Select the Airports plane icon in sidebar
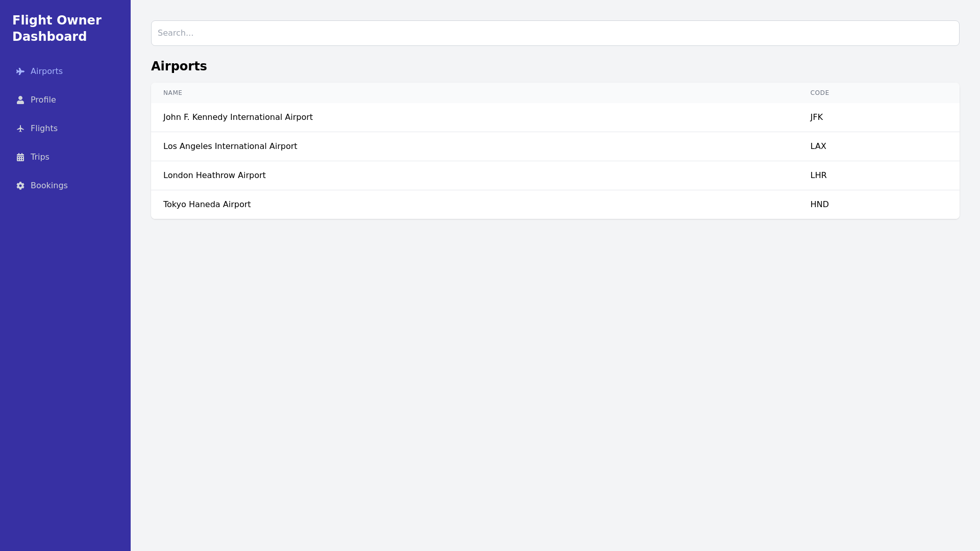The image size is (980, 551). (20, 71)
